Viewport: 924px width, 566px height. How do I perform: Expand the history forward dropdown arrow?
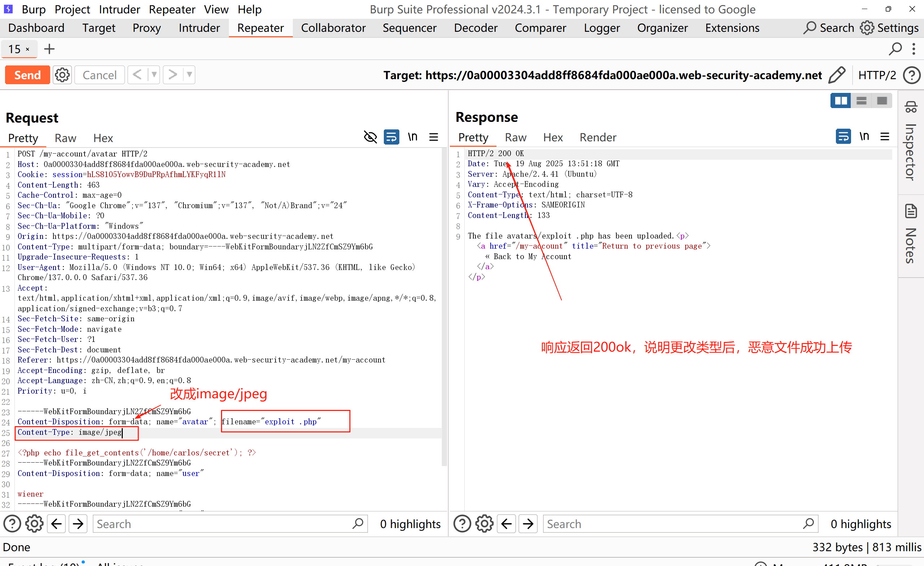coord(189,75)
